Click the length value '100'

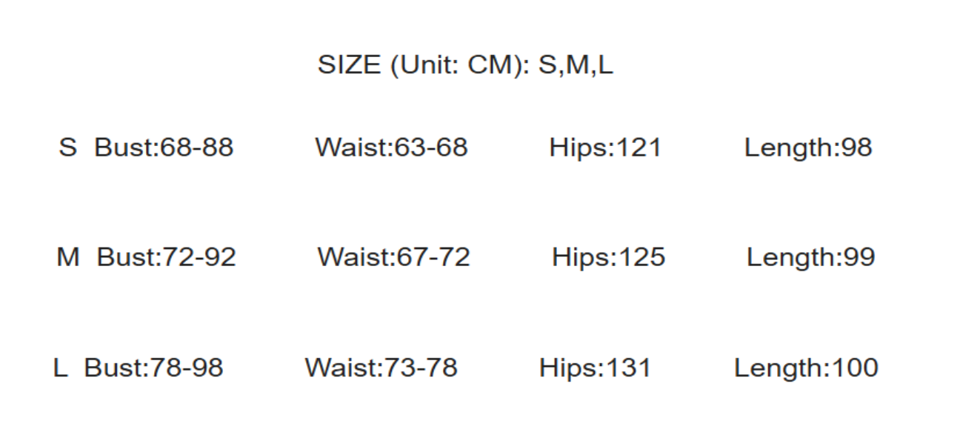pos(855,368)
